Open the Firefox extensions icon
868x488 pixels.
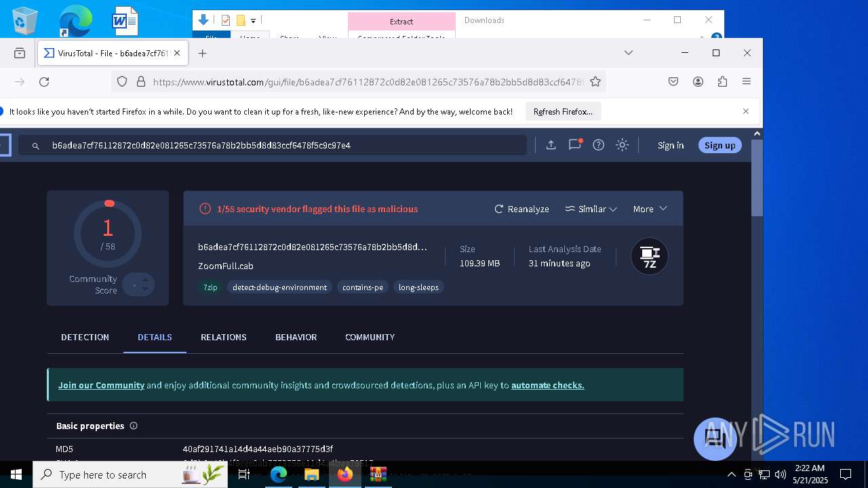click(x=722, y=82)
